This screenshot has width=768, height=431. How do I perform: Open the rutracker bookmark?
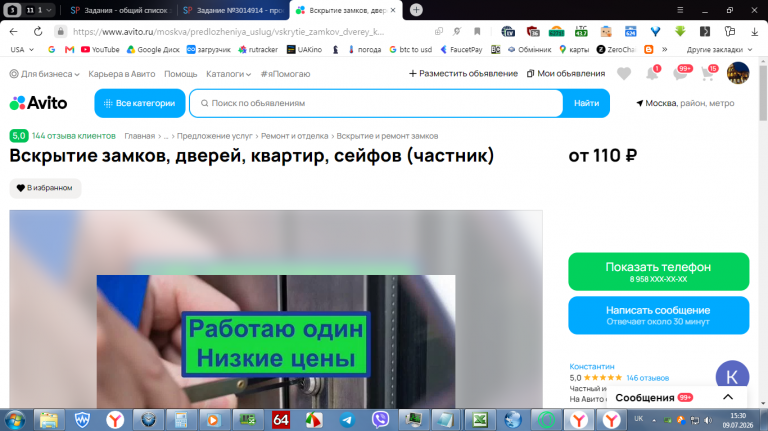point(258,49)
